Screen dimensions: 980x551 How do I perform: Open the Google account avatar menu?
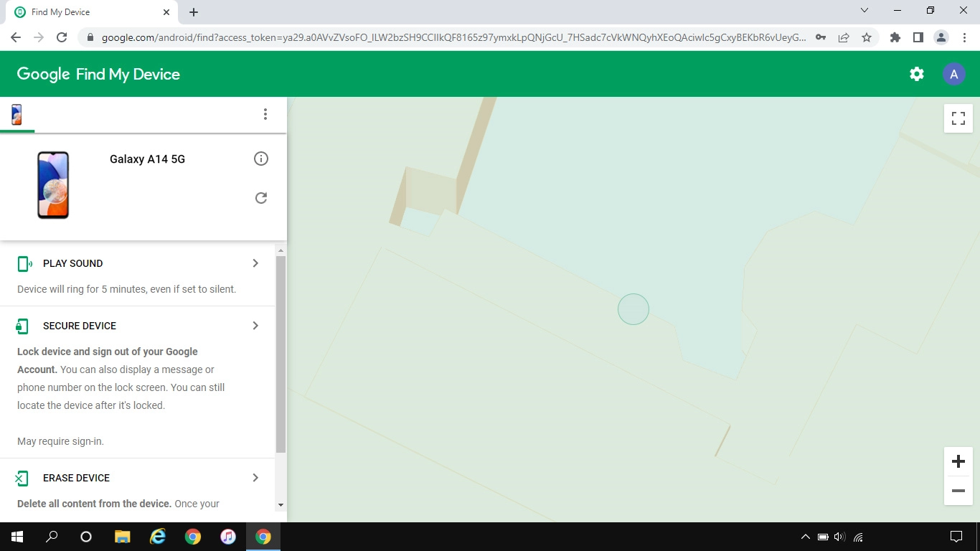tap(953, 74)
